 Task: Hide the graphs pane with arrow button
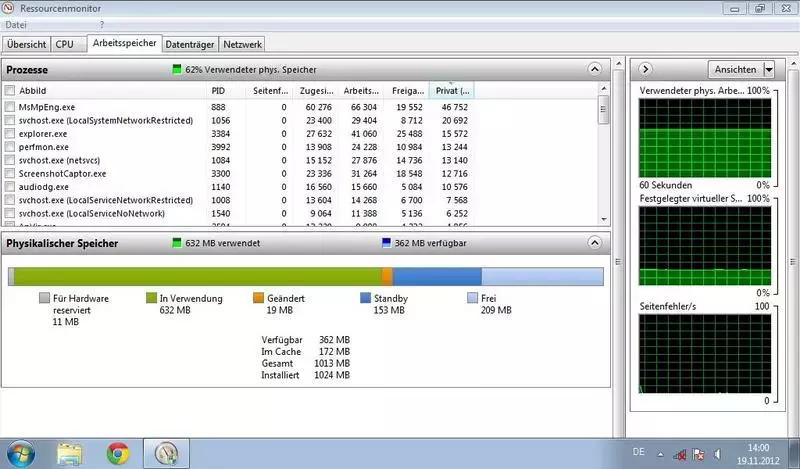click(x=645, y=69)
